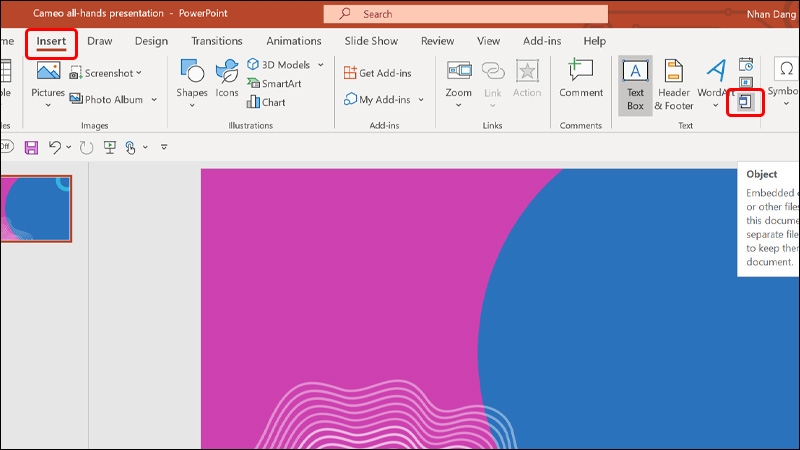Viewport: 800px width, 450px height.
Task: Expand the 3D Models dropdown arrow
Action: tap(320, 65)
